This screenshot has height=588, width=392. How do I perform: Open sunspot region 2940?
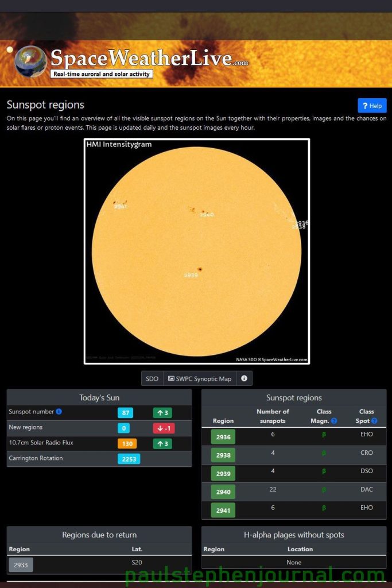point(223,492)
